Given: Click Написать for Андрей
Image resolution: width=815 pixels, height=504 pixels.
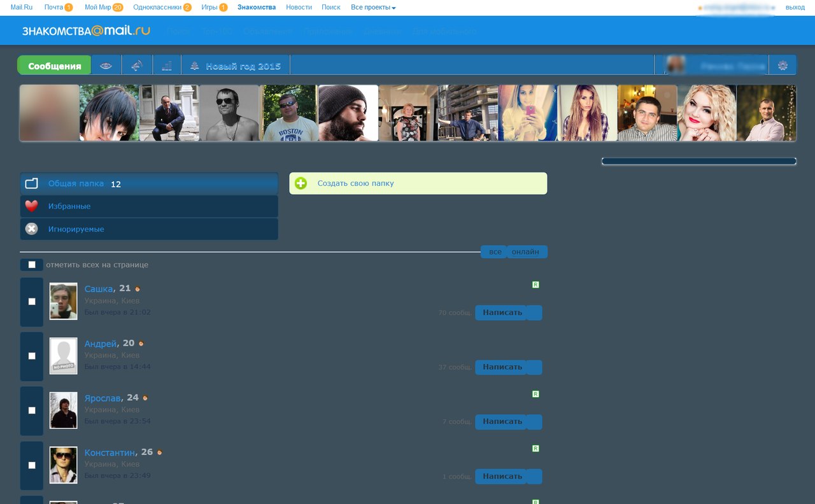Looking at the screenshot, I should pyautogui.click(x=502, y=367).
